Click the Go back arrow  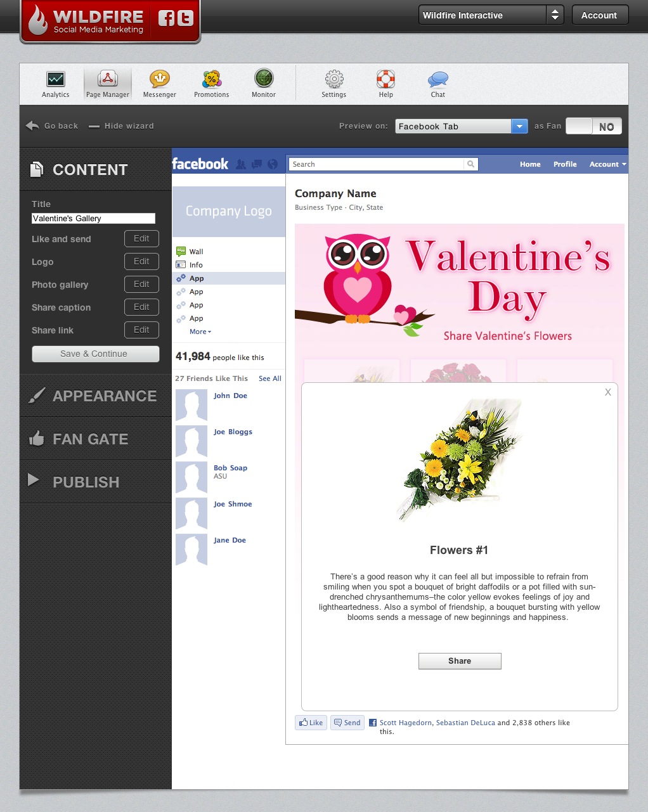coord(32,126)
